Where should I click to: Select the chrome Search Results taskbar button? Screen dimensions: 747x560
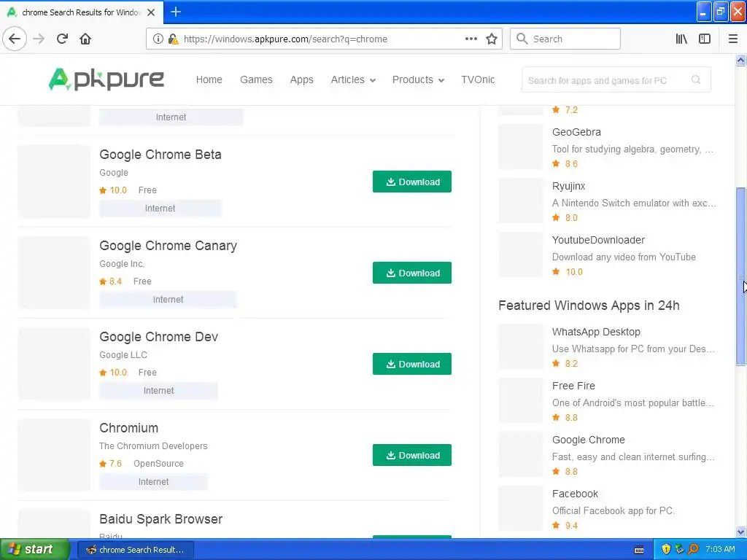[135, 550]
